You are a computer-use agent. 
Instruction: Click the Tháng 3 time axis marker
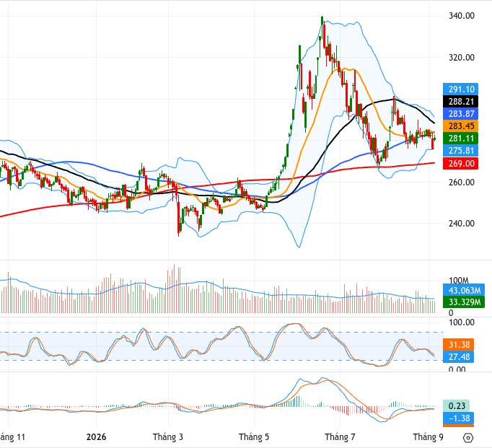click(x=168, y=437)
